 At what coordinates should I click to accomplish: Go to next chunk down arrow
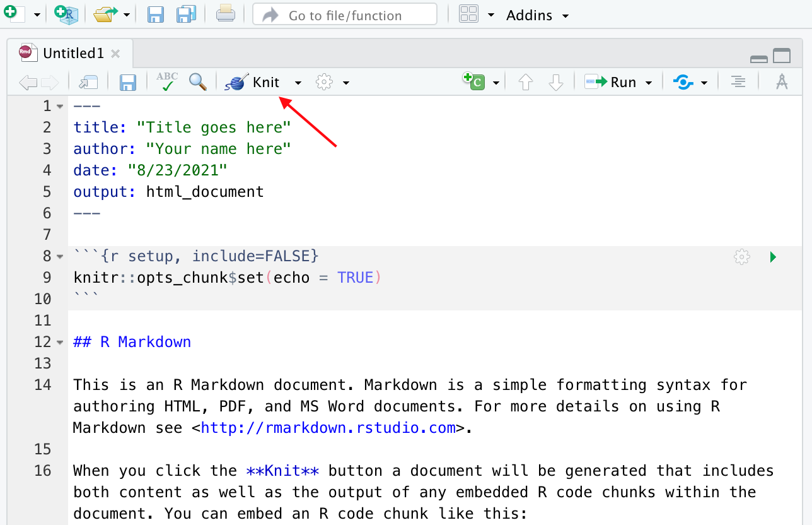[x=555, y=82]
